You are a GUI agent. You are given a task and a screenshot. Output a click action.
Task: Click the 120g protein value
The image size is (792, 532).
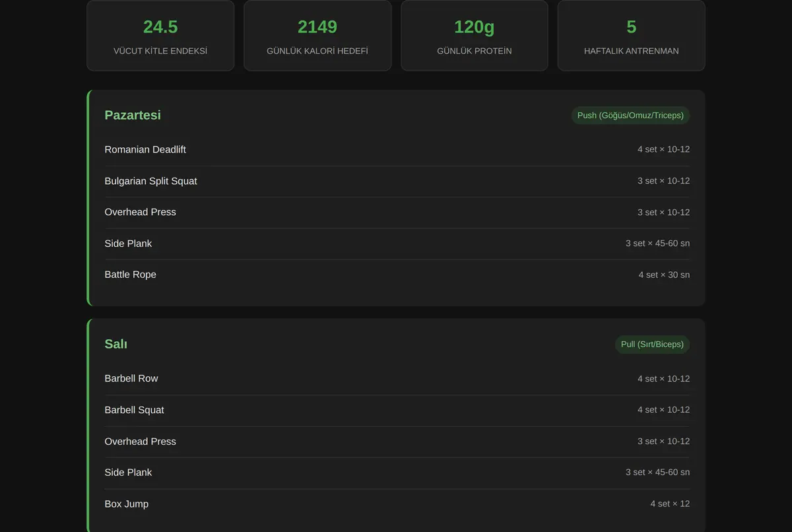click(x=475, y=27)
